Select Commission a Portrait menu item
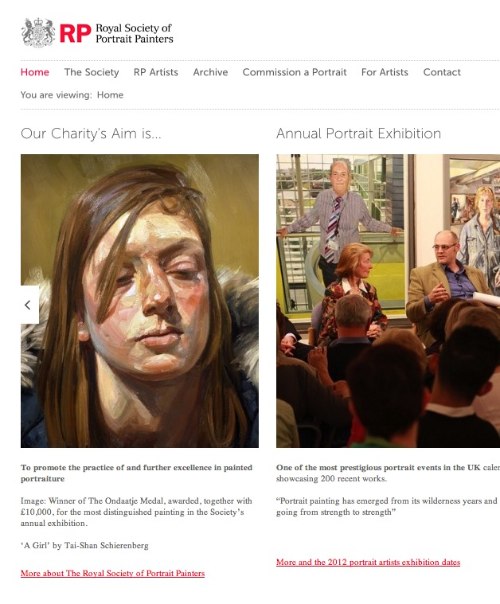This screenshot has width=500, height=604. 295,72
